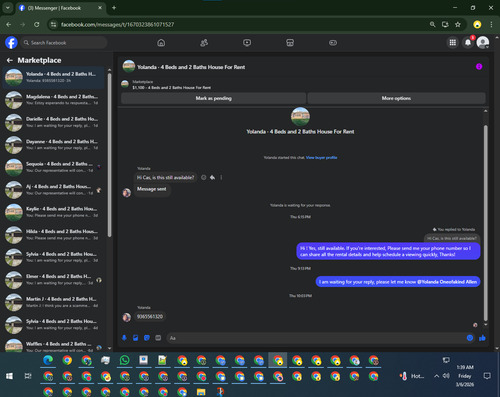The height and width of the screenshot is (397, 500).
Task: Open the Friends icon in top navigation
Action: (x=204, y=43)
